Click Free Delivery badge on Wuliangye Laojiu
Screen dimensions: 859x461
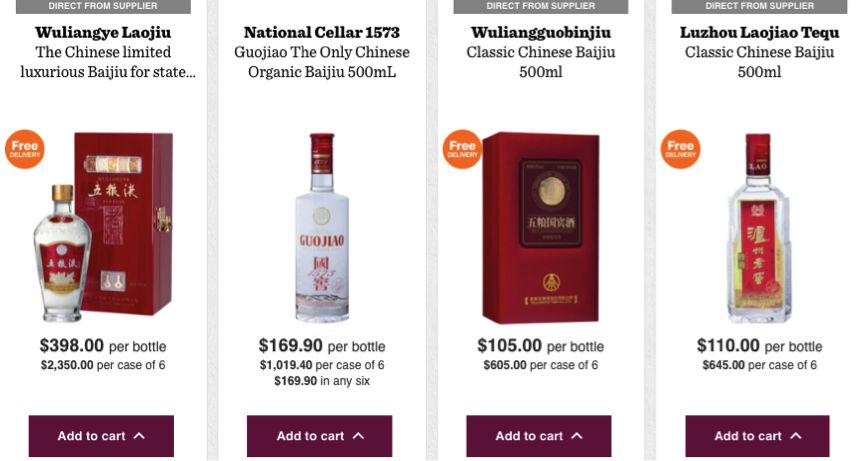tap(25, 149)
